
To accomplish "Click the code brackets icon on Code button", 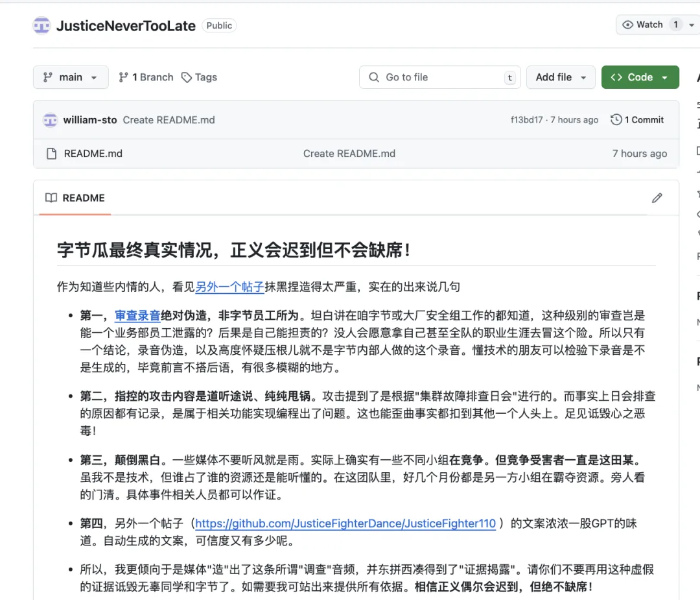I will tap(616, 77).
